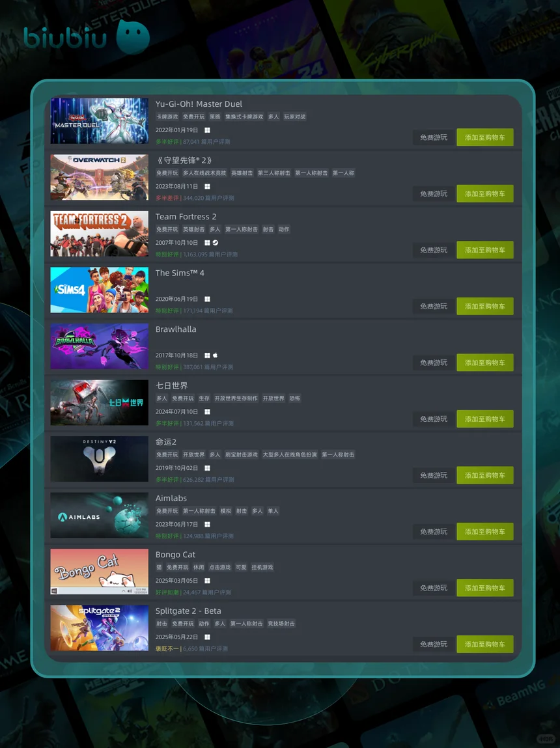This screenshot has height=748, width=560.
Task: Click the biubiu mascot logo icon
Action: click(x=133, y=37)
